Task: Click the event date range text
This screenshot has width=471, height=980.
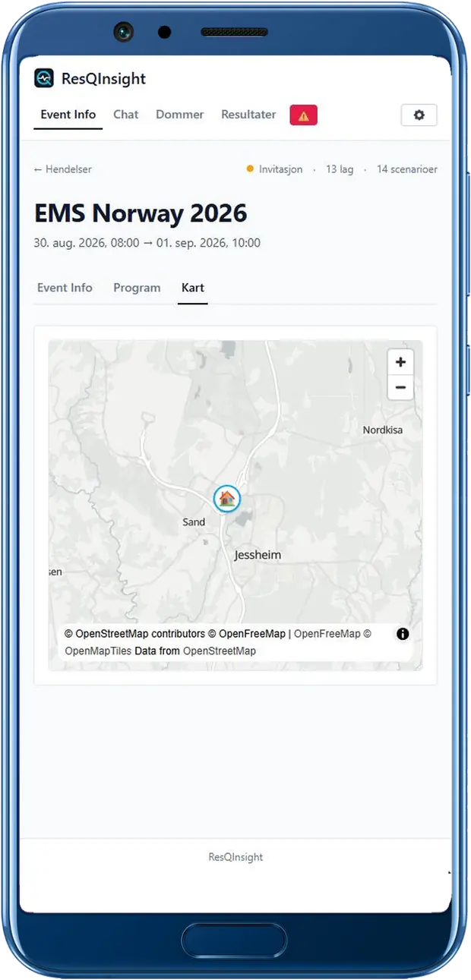Action: point(147,243)
